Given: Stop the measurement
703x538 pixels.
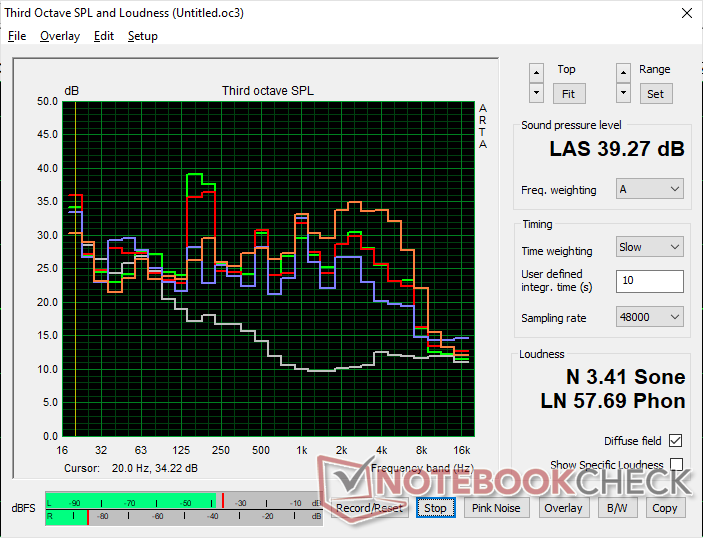Looking at the screenshot, I should tap(435, 508).
